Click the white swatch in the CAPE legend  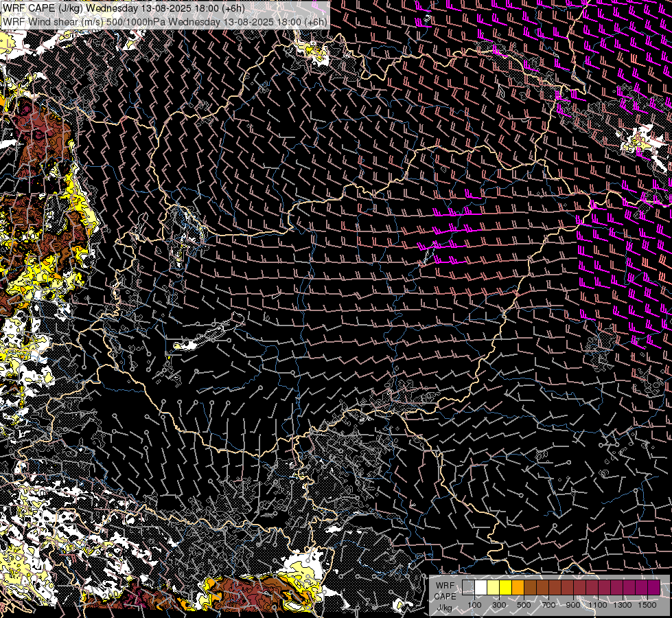point(481,587)
